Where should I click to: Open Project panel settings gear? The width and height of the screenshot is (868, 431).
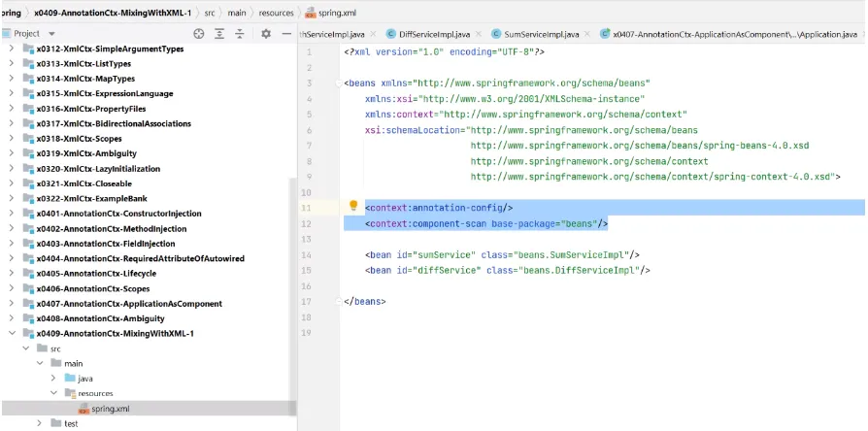(266, 34)
